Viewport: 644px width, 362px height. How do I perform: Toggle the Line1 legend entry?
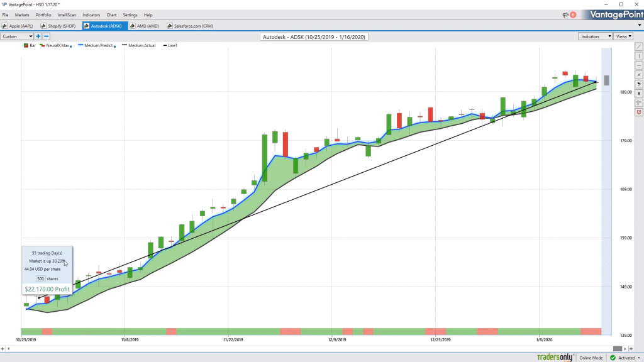(x=170, y=45)
